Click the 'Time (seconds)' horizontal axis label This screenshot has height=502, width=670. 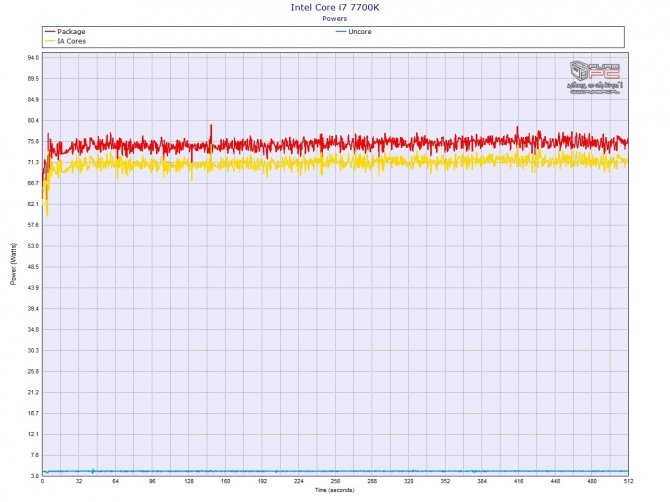pos(335,490)
